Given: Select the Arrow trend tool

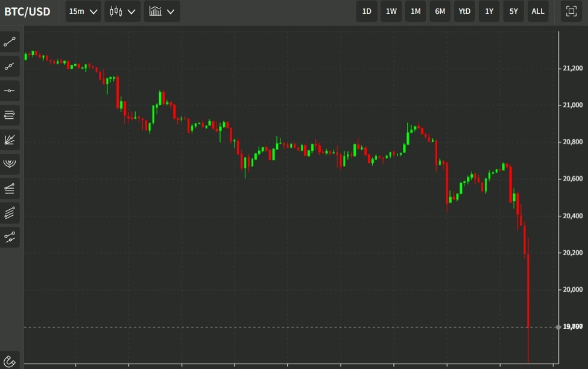Looking at the screenshot, I should tap(10, 66).
